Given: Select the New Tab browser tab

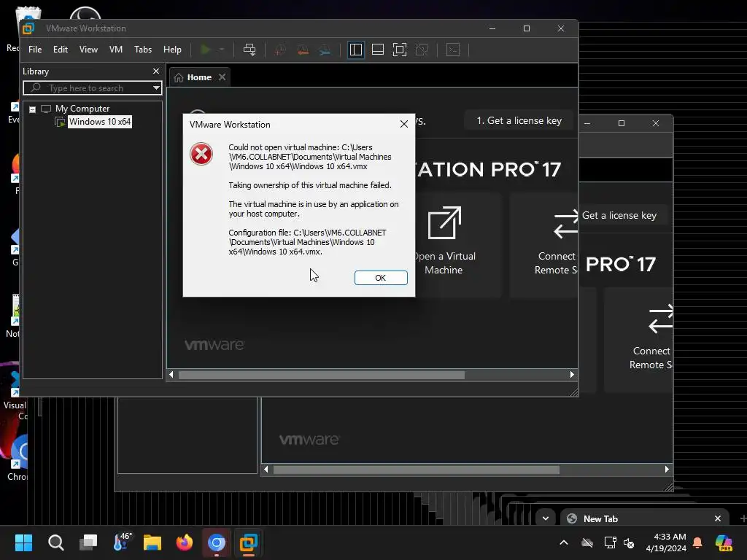Looking at the screenshot, I should (x=644, y=518).
